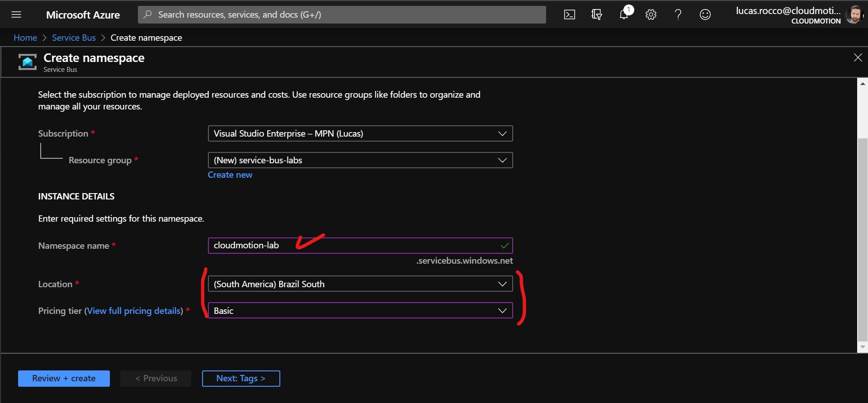Click the vertical scrollbar thumb
This screenshot has width=868, height=403.
pyautogui.click(x=863, y=240)
